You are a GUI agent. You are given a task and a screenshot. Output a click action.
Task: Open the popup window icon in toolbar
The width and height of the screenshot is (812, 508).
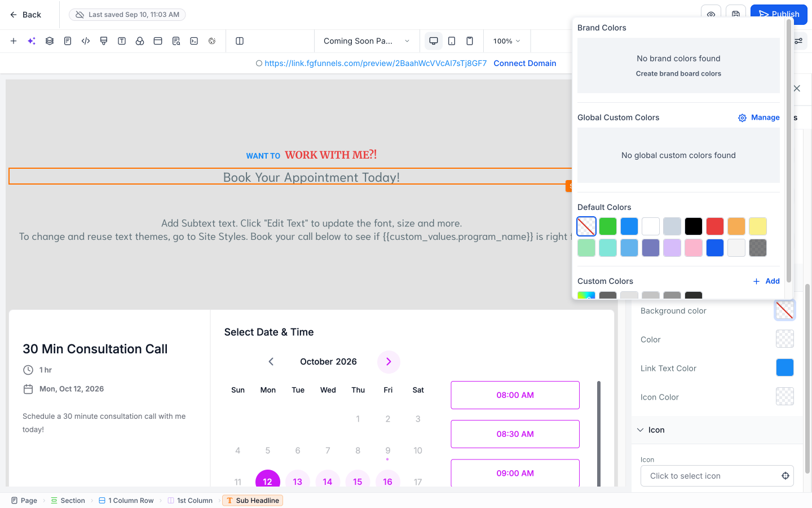click(158, 41)
